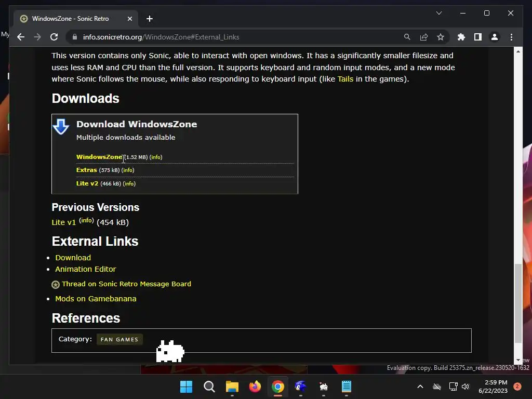532x399 pixels.
Task: Download the WindowsZone 1.52 MB file
Action: click(x=99, y=157)
